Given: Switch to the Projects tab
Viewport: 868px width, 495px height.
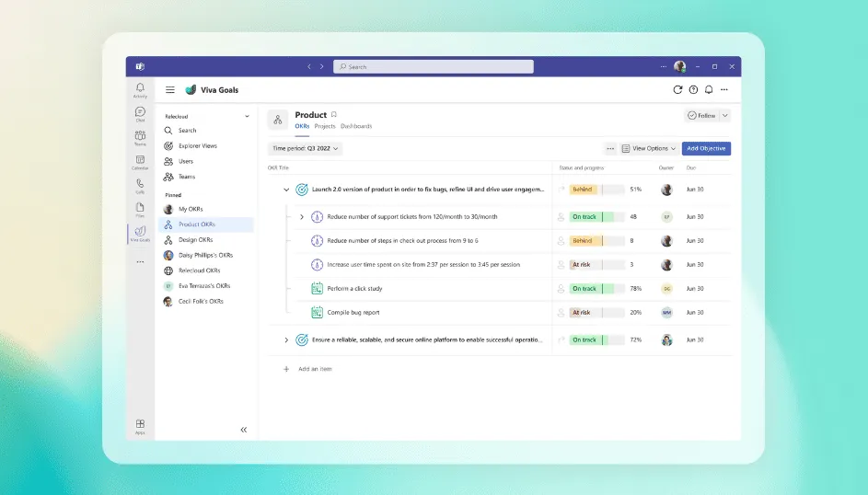Looking at the screenshot, I should click(x=324, y=126).
